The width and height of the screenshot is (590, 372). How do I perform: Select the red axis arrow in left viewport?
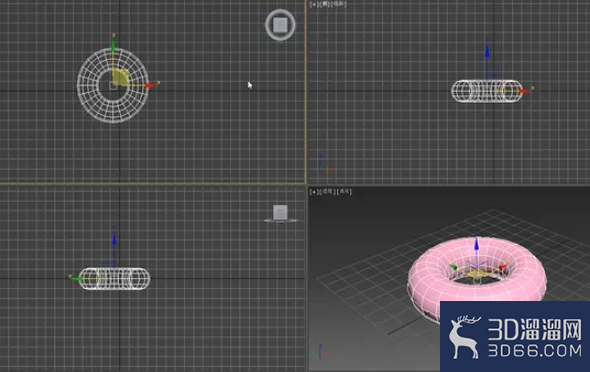coord(524,91)
